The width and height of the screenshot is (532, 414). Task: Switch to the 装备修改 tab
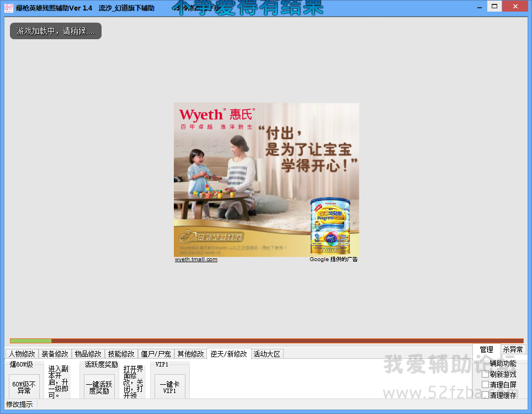click(55, 354)
